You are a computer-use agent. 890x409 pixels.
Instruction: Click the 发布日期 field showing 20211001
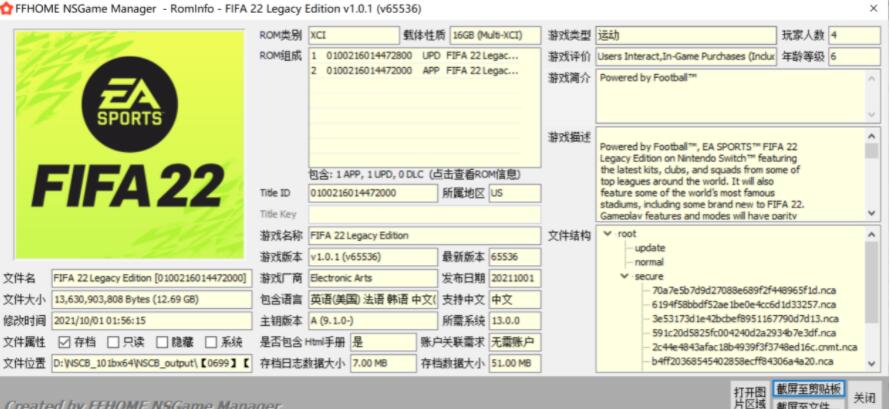(x=515, y=278)
